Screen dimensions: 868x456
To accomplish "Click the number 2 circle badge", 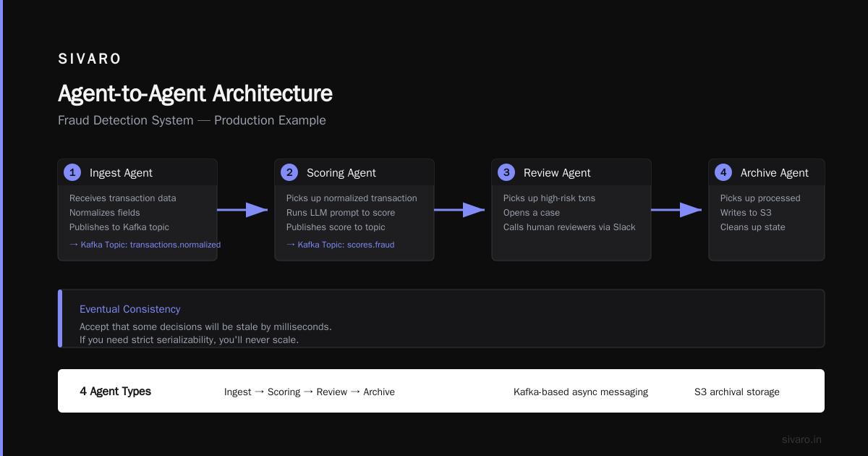I will pos(289,172).
